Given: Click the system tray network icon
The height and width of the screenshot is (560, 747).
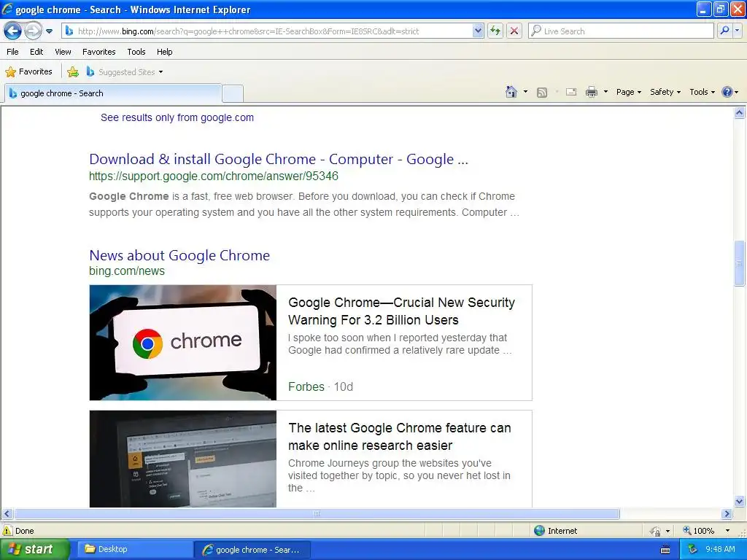Looking at the screenshot, I should click(692, 550).
